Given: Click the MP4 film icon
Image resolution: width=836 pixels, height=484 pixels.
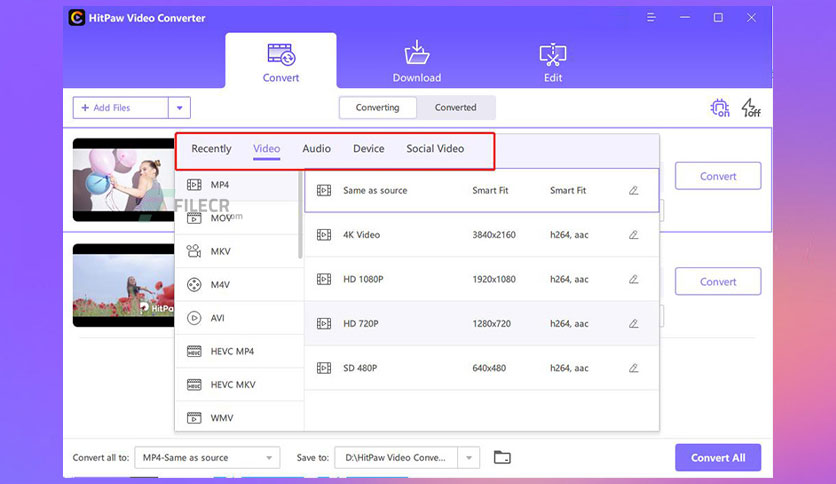Looking at the screenshot, I should (194, 185).
